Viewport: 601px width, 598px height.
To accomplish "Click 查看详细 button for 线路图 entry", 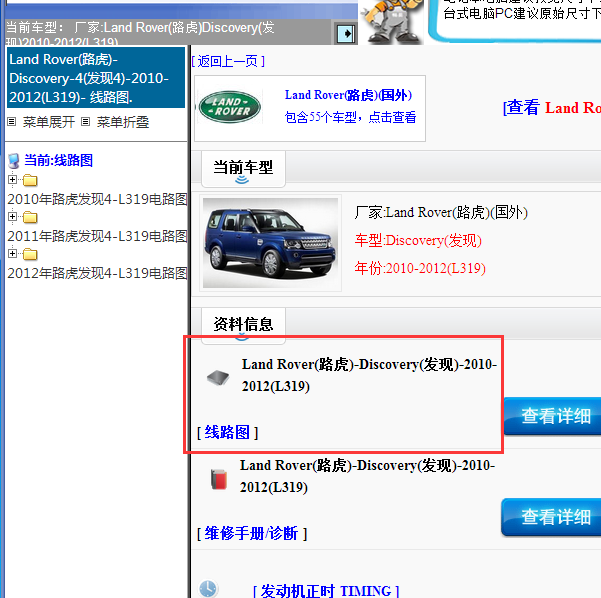I will pos(552,416).
